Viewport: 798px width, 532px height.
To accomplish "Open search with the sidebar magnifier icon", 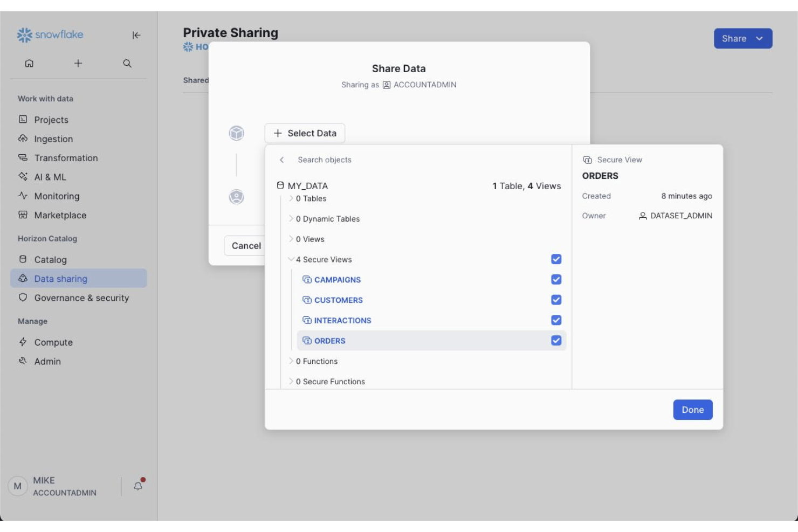I will point(127,64).
